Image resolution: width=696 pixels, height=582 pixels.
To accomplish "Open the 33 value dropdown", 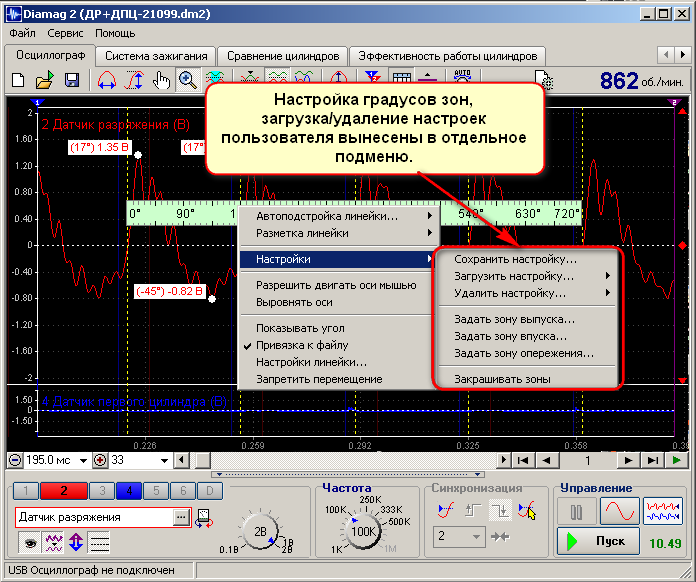I will pyautogui.click(x=164, y=461).
